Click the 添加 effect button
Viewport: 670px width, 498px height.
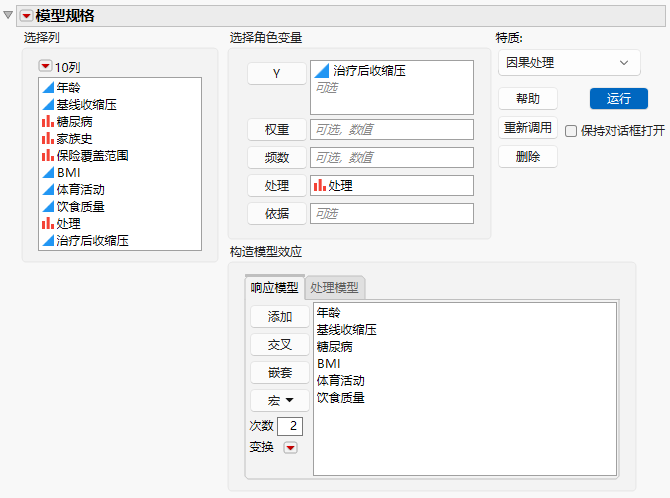(279, 317)
